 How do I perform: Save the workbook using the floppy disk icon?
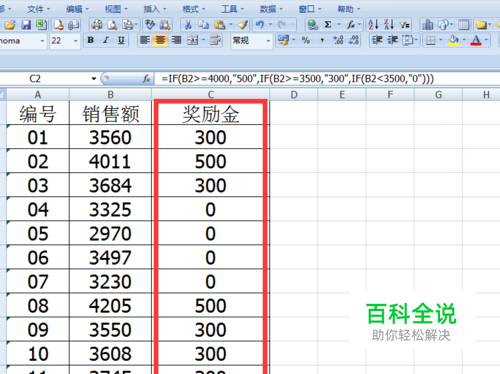coord(26,25)
